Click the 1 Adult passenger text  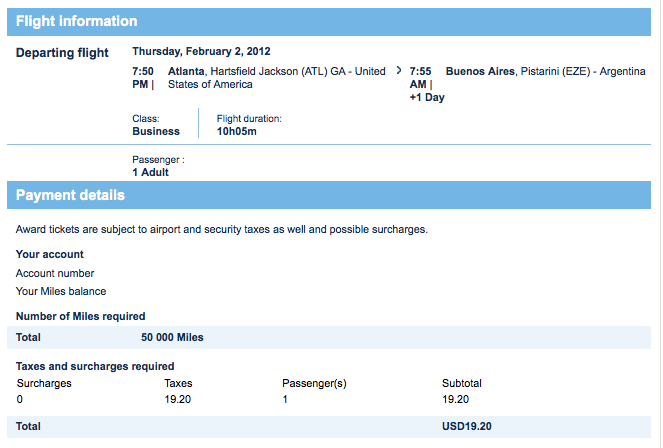pyautogui.click(x=150, y=172)
